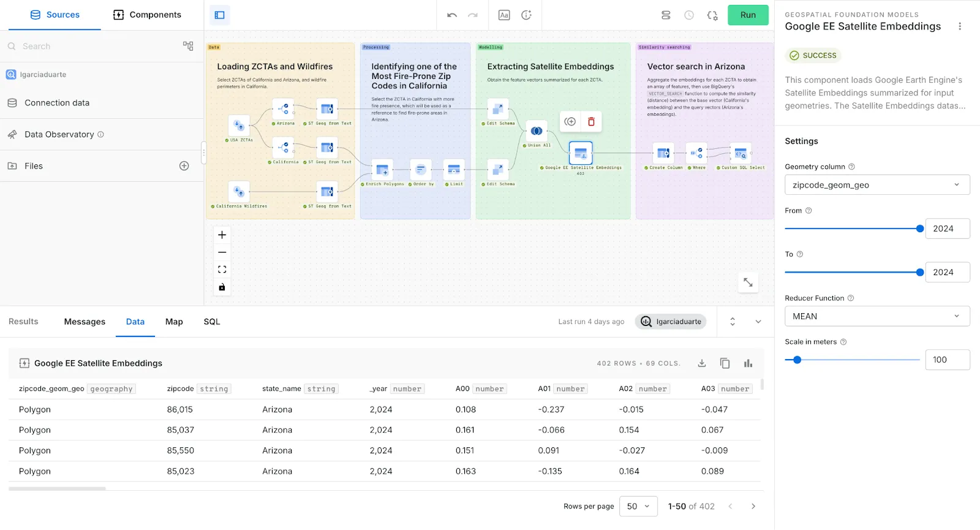Open the Geometry column dropdown
The height and width of the screenshot is (530, 980).
pos(876,185)
